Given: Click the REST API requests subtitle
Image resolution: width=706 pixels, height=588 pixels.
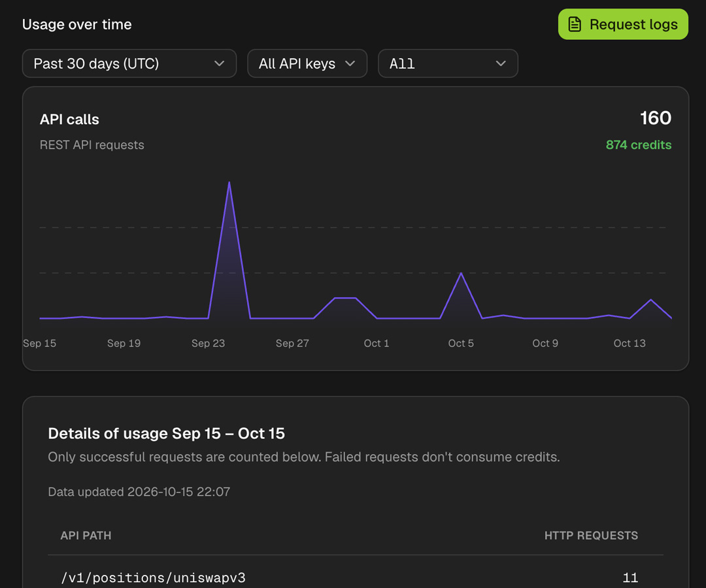Looking at the screenshot, I should (x=92, y=145).
